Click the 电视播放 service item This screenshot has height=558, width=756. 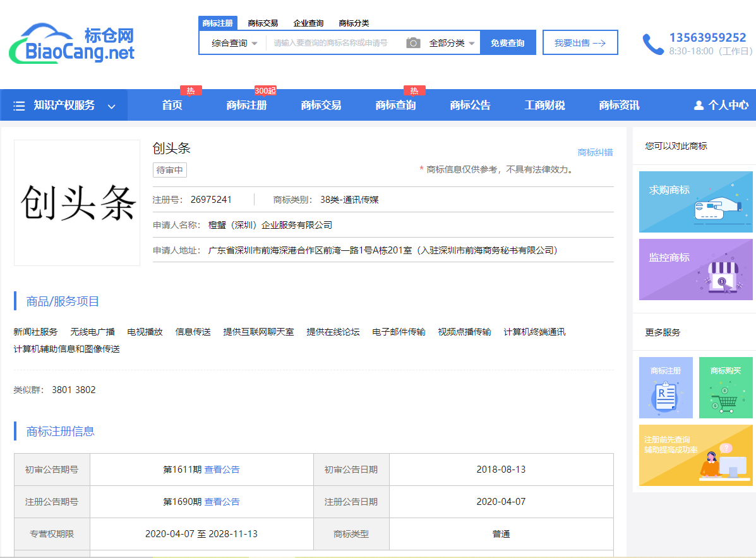145,332
